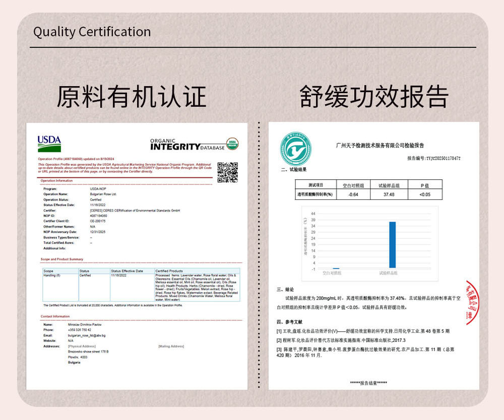The width and height of the screenshot is (504, 420).
Task: Open the email bulgarian_rose_ltd@abv.bg
Action: pyautogui.click(x=87, y=335)
